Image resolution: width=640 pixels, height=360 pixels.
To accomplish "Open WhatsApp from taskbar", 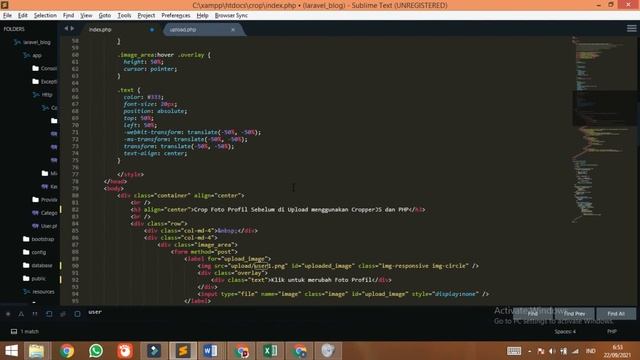I will pos(96,351).
